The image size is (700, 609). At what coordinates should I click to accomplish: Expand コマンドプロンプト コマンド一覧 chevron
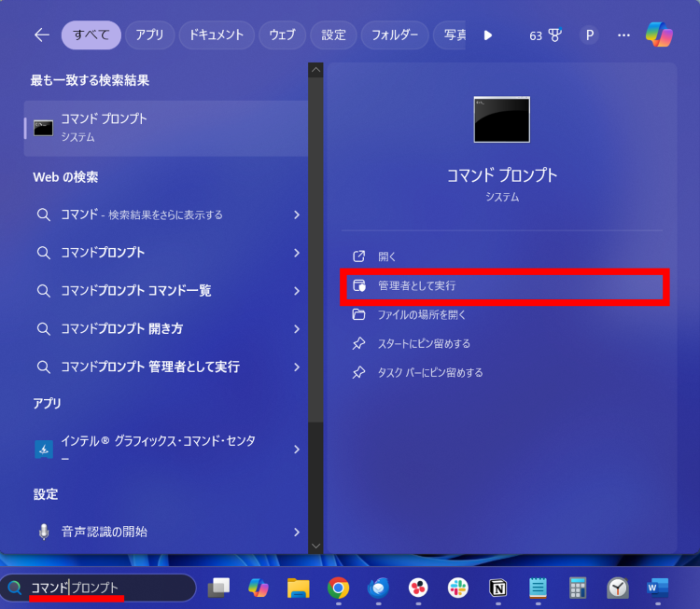[297, 291]
